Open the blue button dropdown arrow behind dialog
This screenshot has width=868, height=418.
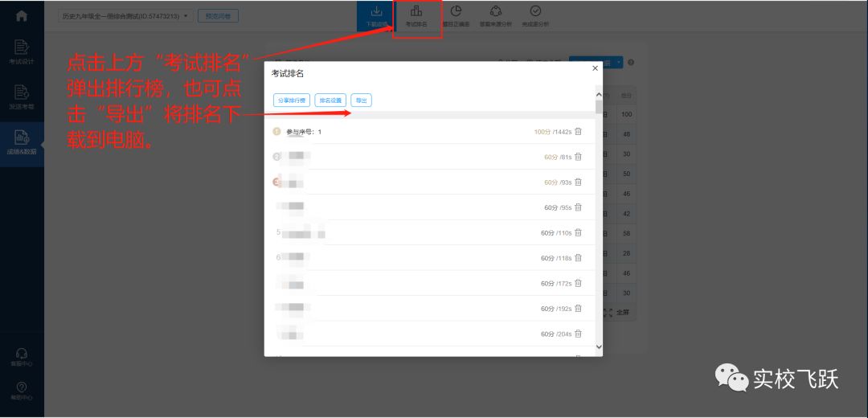point(619,63)
